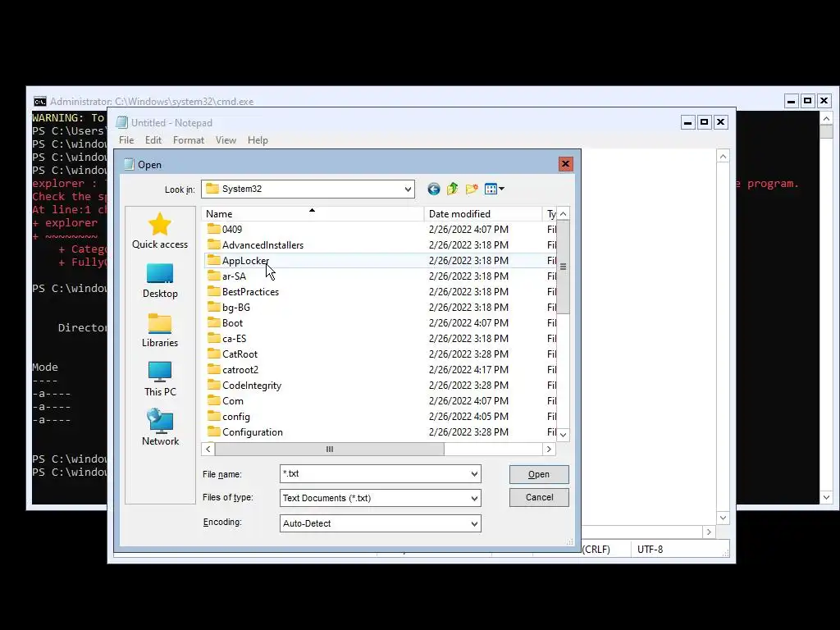Click the Open button
The image size is (840, 630).
pyautogui.click(x=539, y=474)
